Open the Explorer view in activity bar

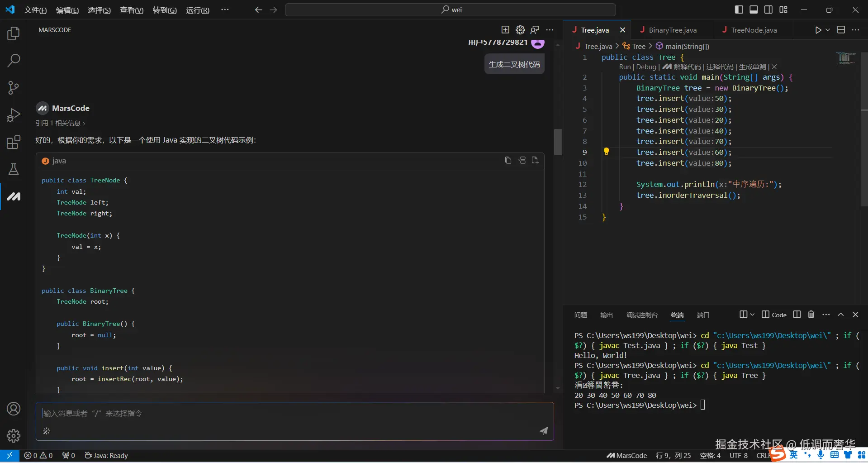(14, 33)
